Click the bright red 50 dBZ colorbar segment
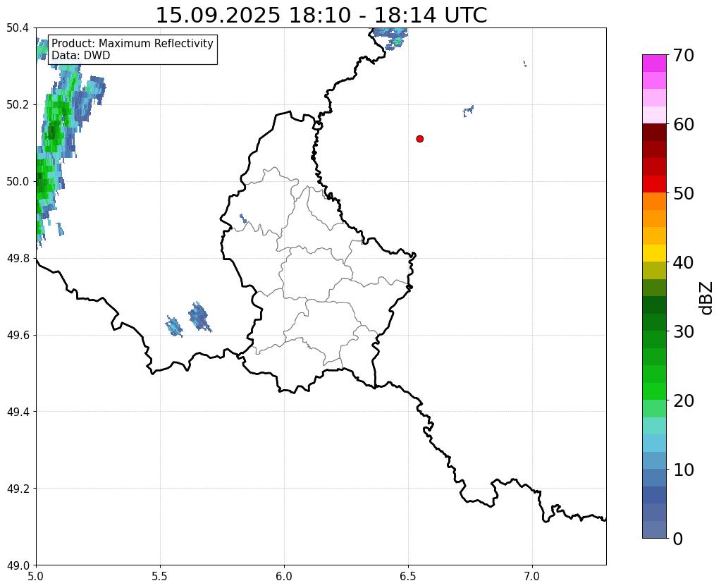Image resolution: width=721 pixels, height=588 pixels. (654, 184)
